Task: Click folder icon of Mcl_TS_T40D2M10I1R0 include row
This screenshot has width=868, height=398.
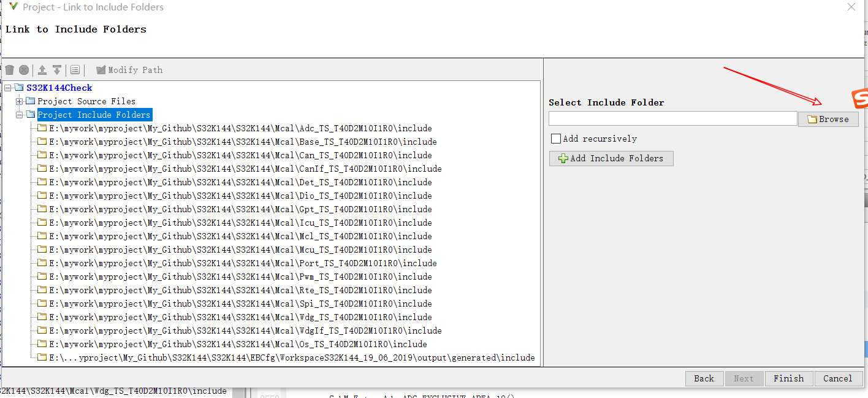Action: click(42, 236)
